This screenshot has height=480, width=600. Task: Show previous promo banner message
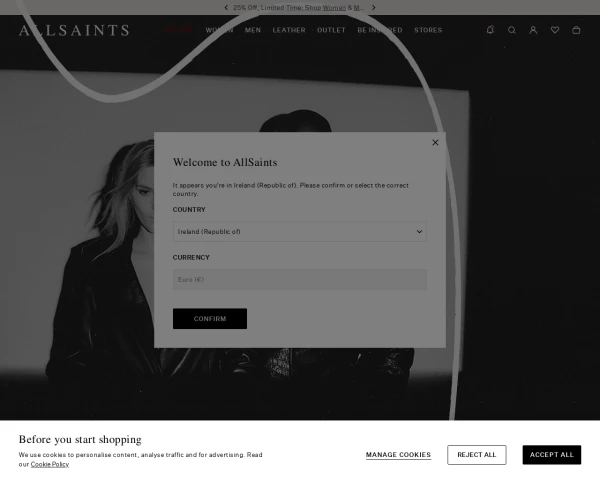pos(226,8)
